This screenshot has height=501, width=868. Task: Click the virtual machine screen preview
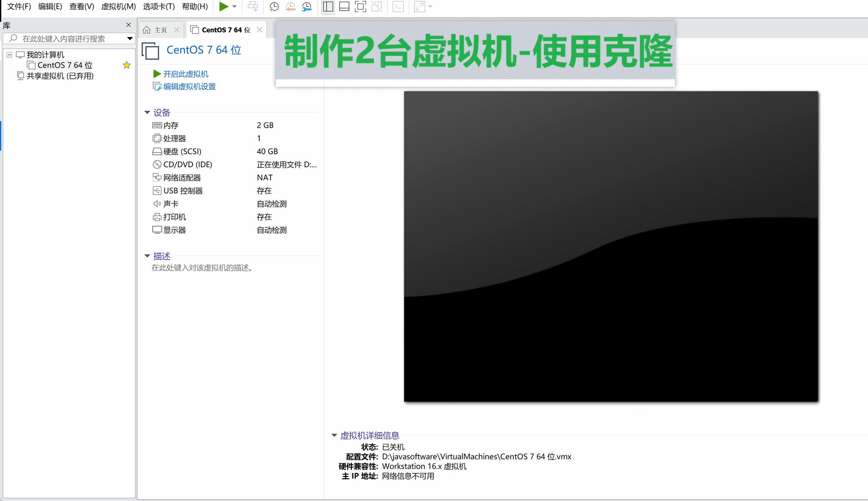(611, 246)
